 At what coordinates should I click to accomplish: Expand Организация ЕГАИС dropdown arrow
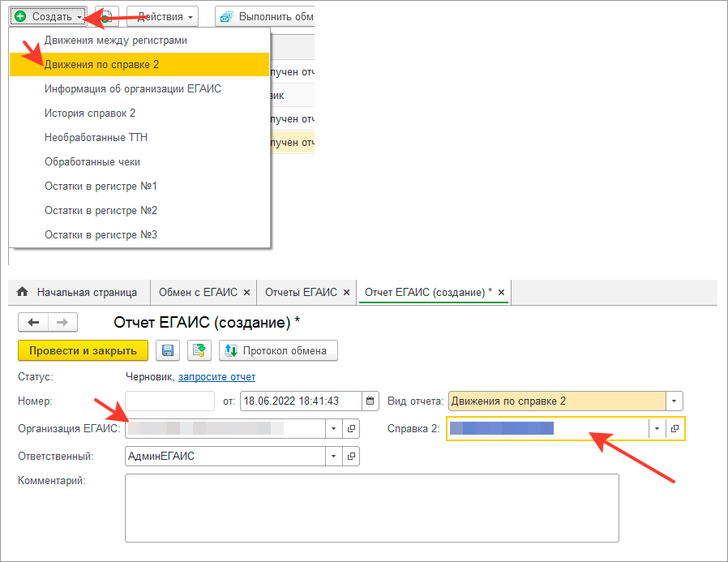333,428
